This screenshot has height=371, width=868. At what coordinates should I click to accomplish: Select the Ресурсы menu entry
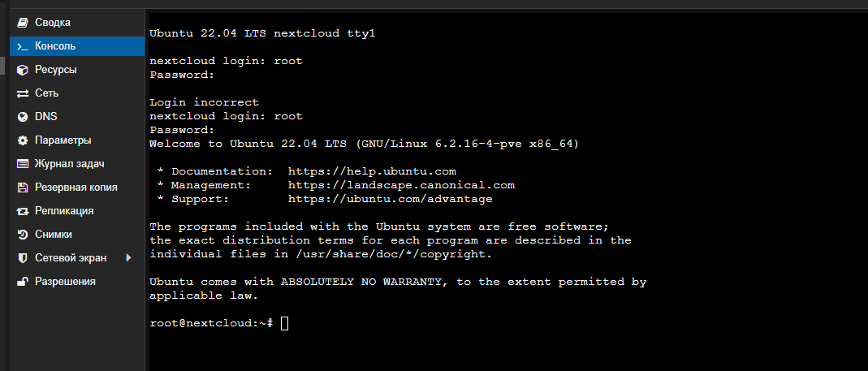point(77,70)
